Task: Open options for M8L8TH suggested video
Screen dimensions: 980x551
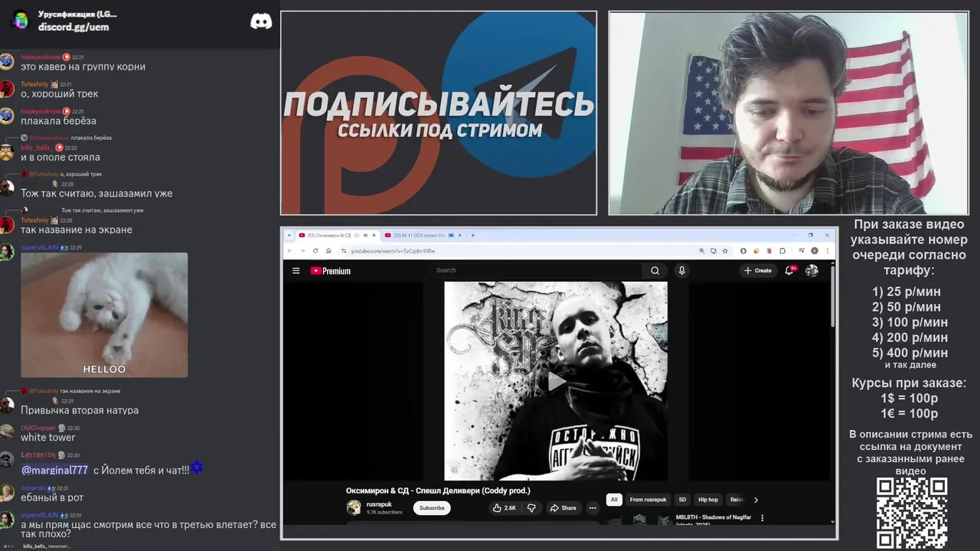Action: coord(762,518)
